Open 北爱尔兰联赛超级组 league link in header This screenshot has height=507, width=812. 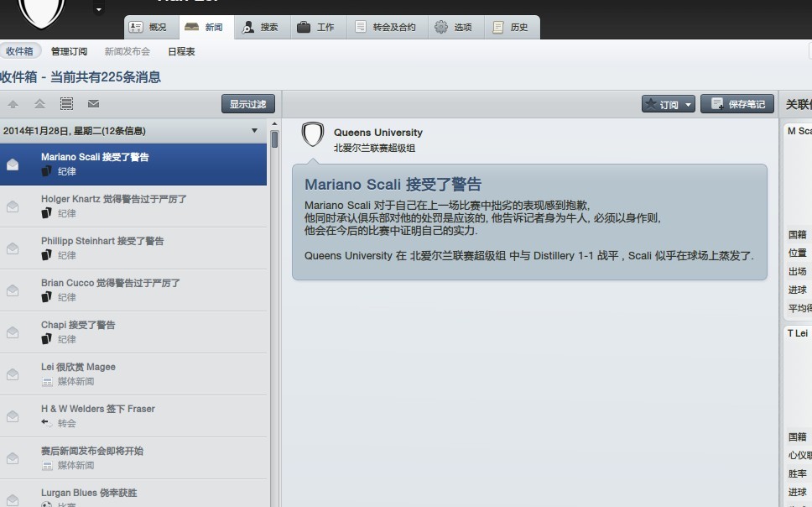pos(374,149)
